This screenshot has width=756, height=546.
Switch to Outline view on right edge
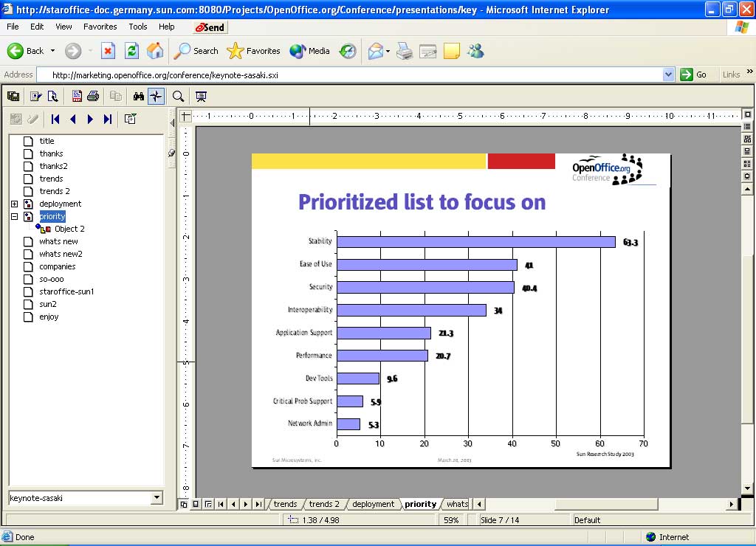pos(747,127)
